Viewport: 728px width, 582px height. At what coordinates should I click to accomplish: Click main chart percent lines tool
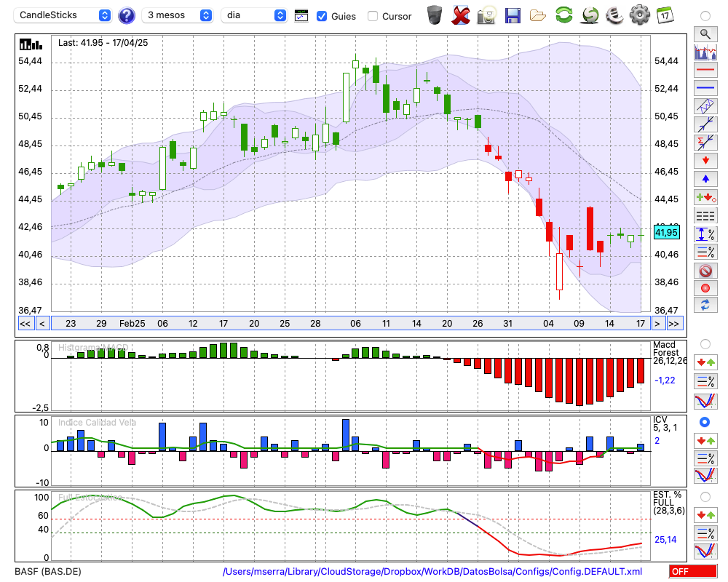click(x=705, y=252)
